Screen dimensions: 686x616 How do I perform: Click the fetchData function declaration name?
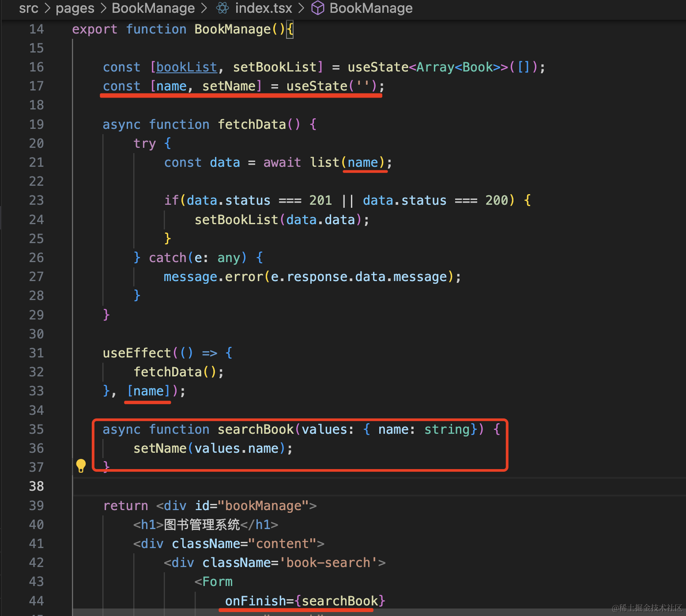[x=252, y=124]
